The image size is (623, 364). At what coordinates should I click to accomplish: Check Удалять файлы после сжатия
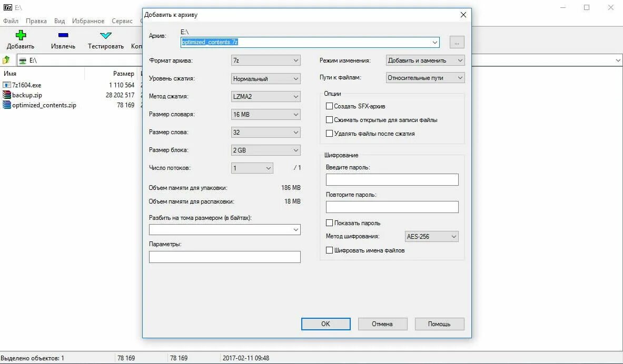(329, 134)
